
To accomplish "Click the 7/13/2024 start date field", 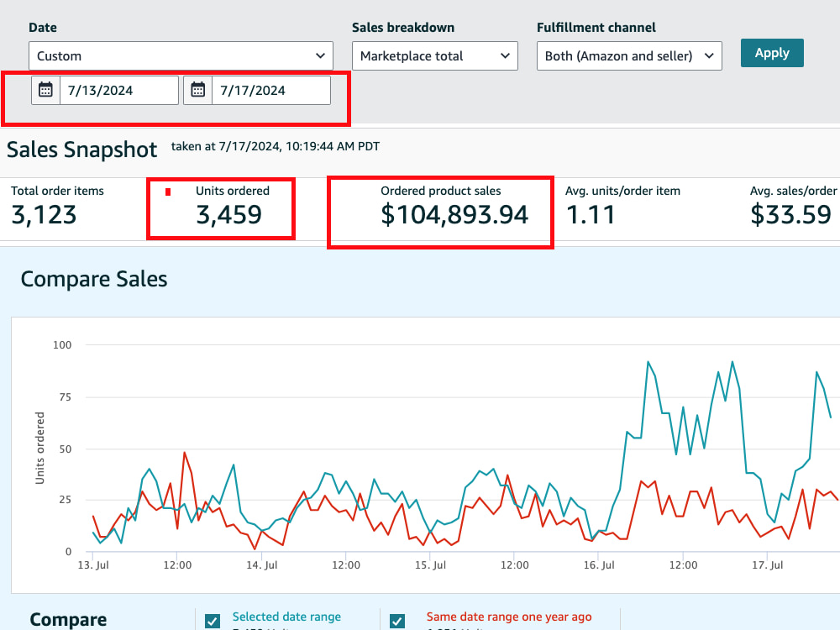I will (x=118, y=90).
